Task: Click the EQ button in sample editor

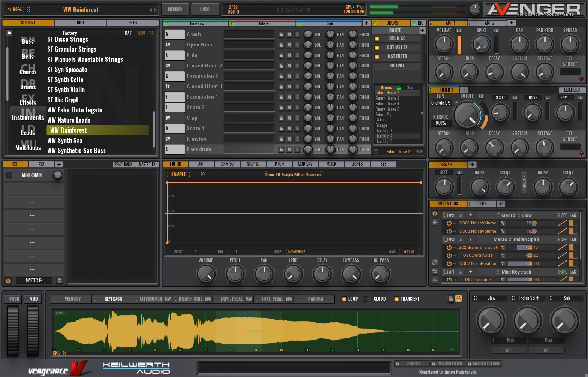Action: 202,175
